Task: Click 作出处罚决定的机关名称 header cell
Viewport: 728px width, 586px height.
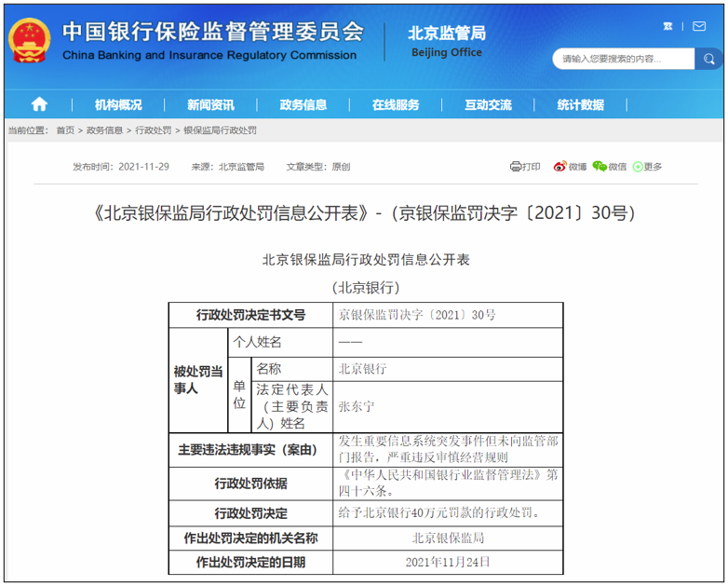Action: pyautogui.click(x=250, y=538)
